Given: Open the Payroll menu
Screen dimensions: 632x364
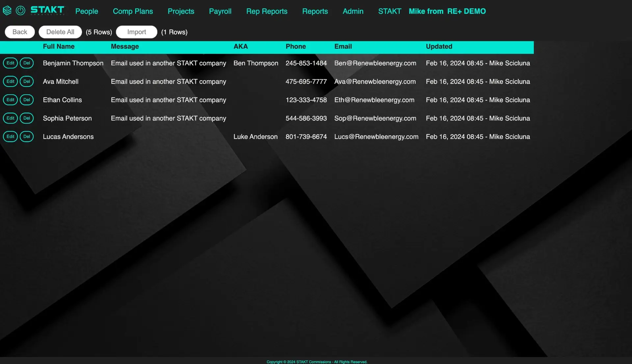Looking at the screenshot, I should pyautogui.click(x=220, y=11).
